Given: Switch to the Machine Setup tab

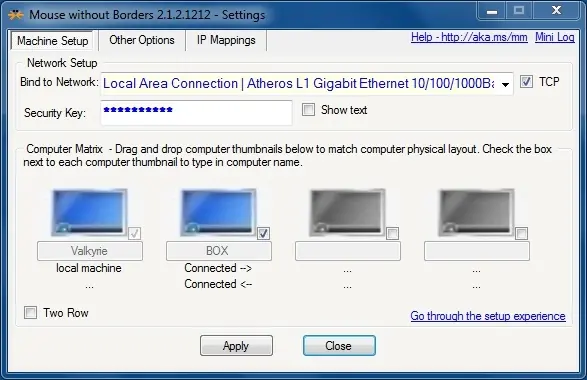Looking at the screenshot, I should 52,40.
